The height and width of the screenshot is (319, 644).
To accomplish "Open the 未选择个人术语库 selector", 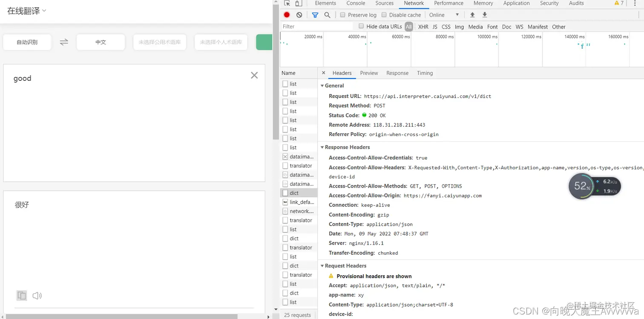I will [221, 42].
